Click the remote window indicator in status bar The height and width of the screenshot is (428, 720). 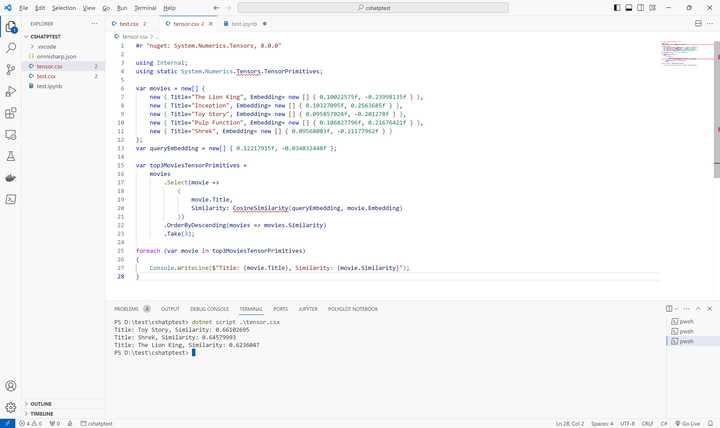pos(7,423)
